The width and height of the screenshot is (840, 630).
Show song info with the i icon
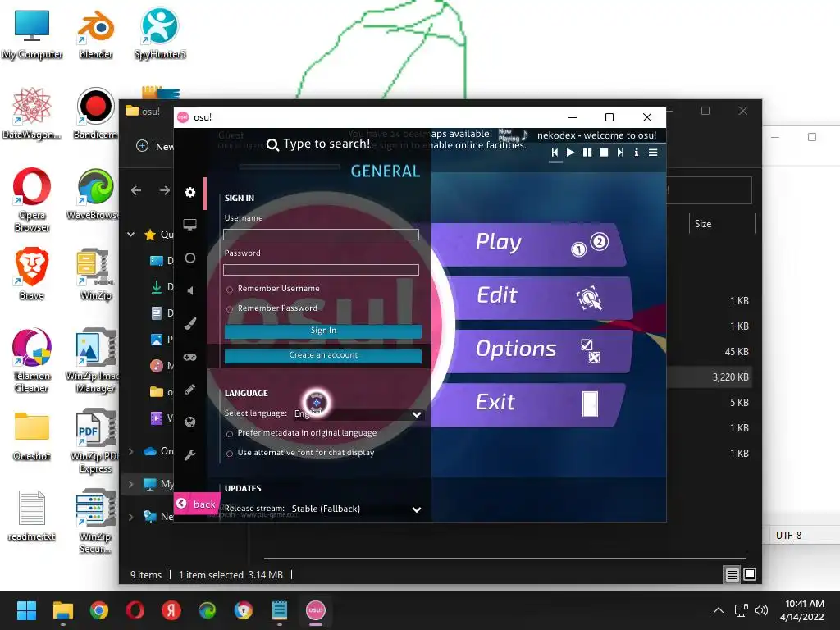pos(637,153)
